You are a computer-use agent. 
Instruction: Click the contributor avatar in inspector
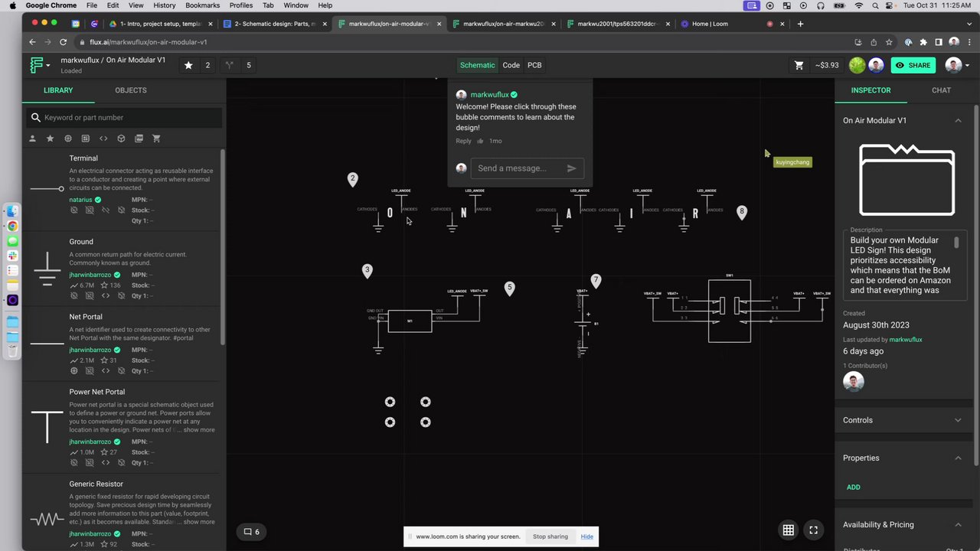tap(854, 381)
